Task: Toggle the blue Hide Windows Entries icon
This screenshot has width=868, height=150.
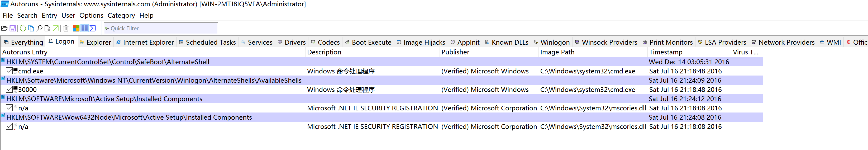Action: tap(85, 28)
